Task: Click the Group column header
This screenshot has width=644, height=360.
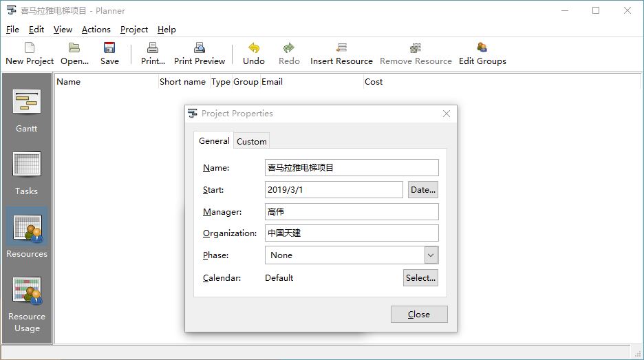Action: pyautogui.click(x=246, y=82)
